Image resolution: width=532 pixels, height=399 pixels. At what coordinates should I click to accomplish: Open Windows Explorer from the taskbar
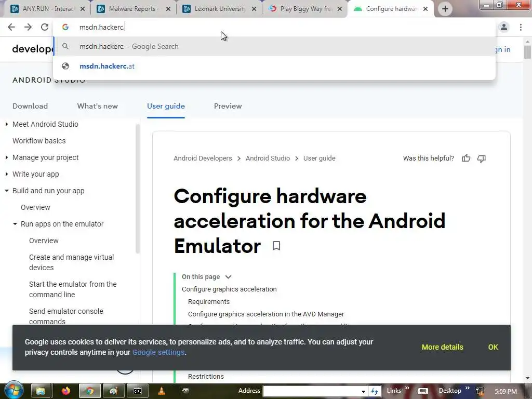(41, 391)
